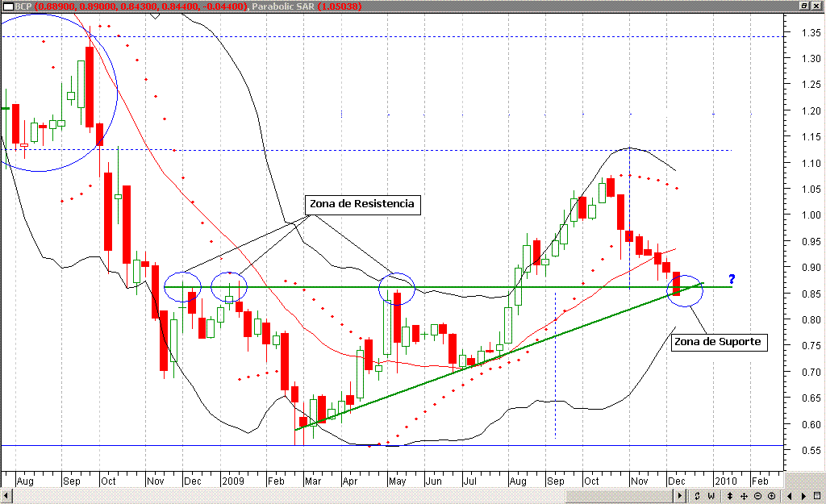Switch periodicity with the W icon
Image resolution: width=826 pixels, height=504 pixels.
(x=711, y=496)
